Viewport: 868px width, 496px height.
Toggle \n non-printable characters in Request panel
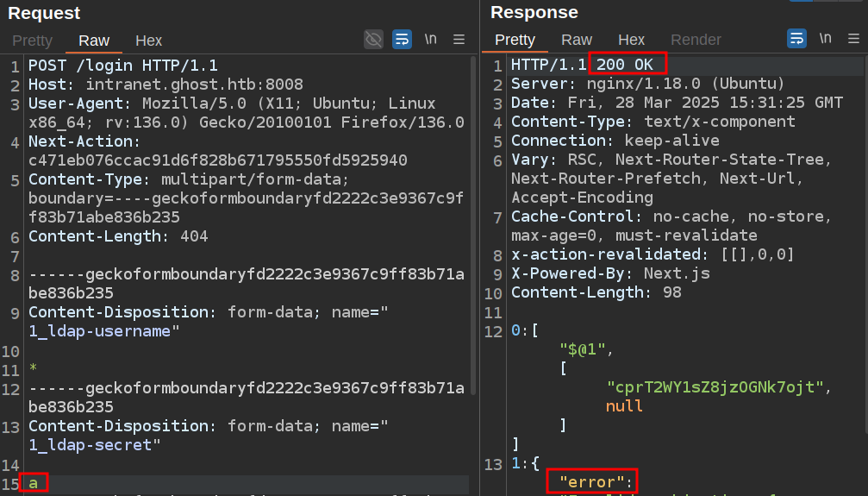(430, 40)
